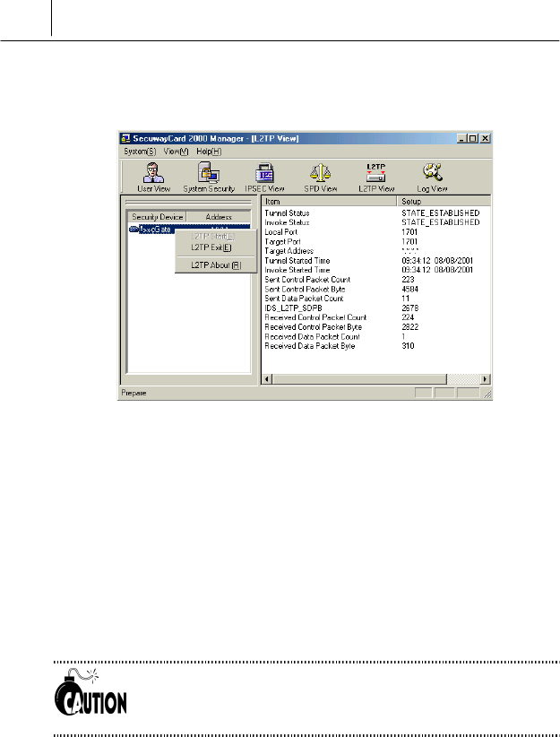560x737 pixels.
Task: Click the Address column header
Action: (219, 217)
